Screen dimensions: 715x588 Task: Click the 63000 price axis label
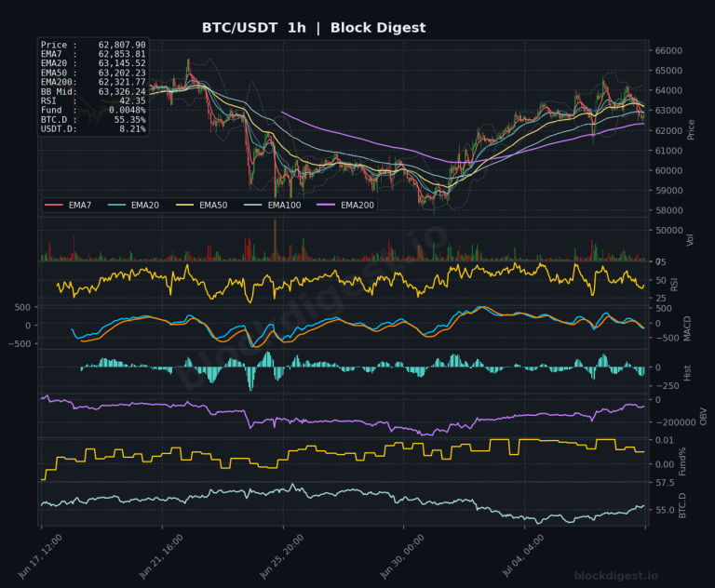click(x=668, y=111)
